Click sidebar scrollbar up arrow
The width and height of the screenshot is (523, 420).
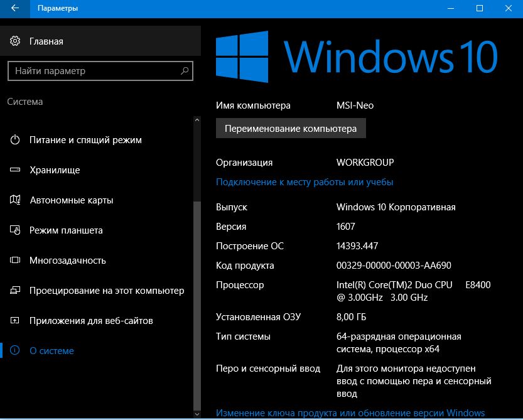tap(197, 119)
